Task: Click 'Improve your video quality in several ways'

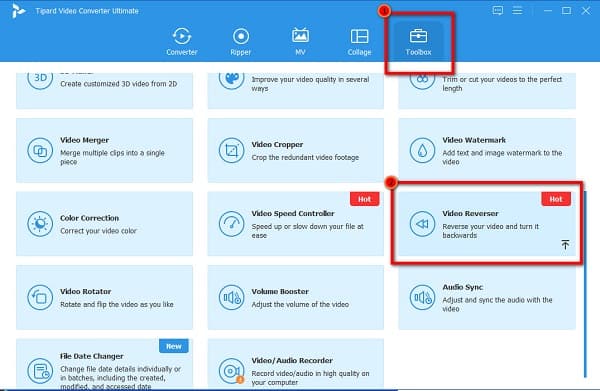Action: click(310, 84)
